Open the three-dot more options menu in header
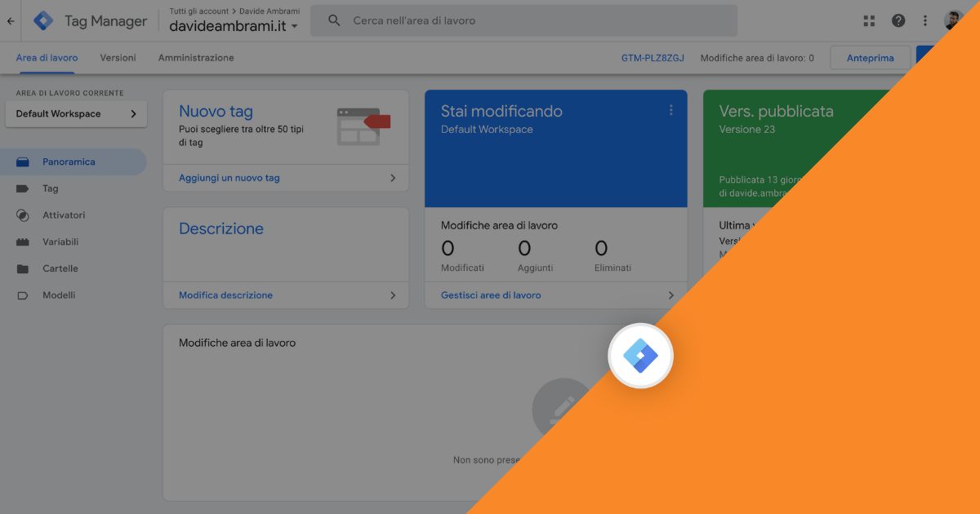 [x=925, y=20]
